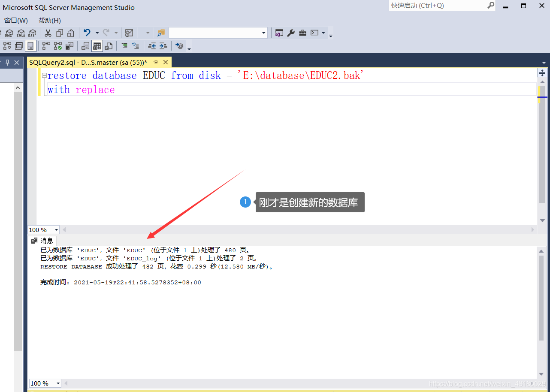
Task: Click the messages pane vertical scrollbar
Action: 541,298
